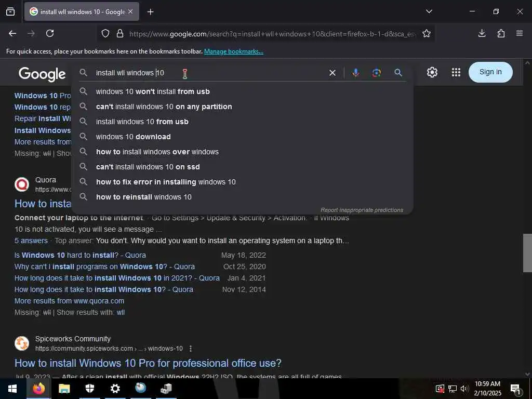
Task: Click 'wll' in Show results with under Quora
Action: click(x=121, y=312)
